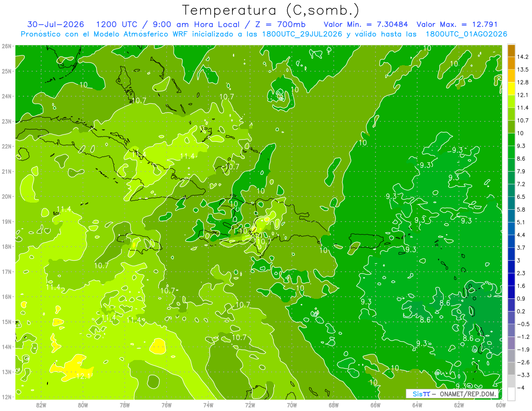The height and width of the screenshot is (411, 532).
Task: Click the 12N latitude axis label
Action: (7, 397)
